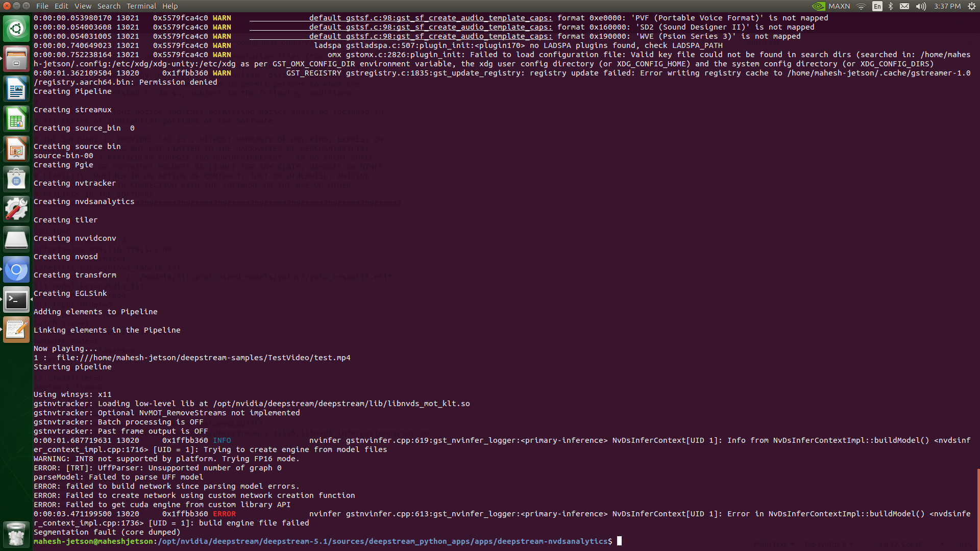Click the 'Creating Pgie' output line

pyautogui.click(x=63, y=165)
